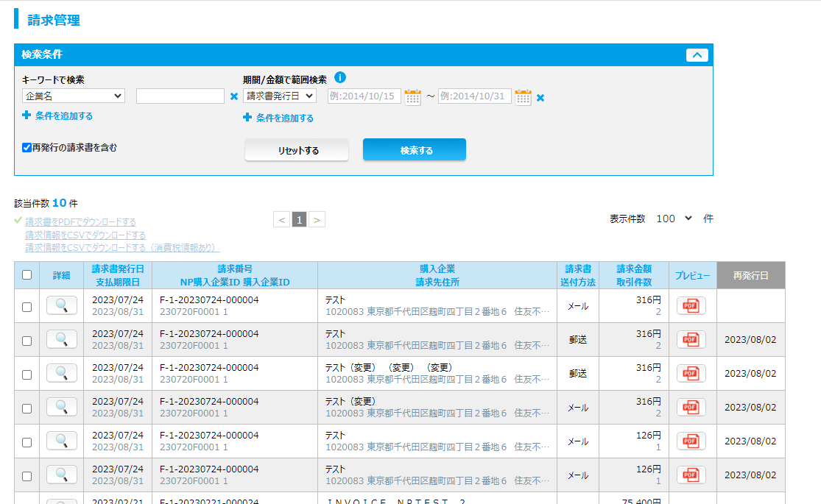Open details magnifier for テスト（変更）メール row
The image size is (821, 504).
coord(61,407)
